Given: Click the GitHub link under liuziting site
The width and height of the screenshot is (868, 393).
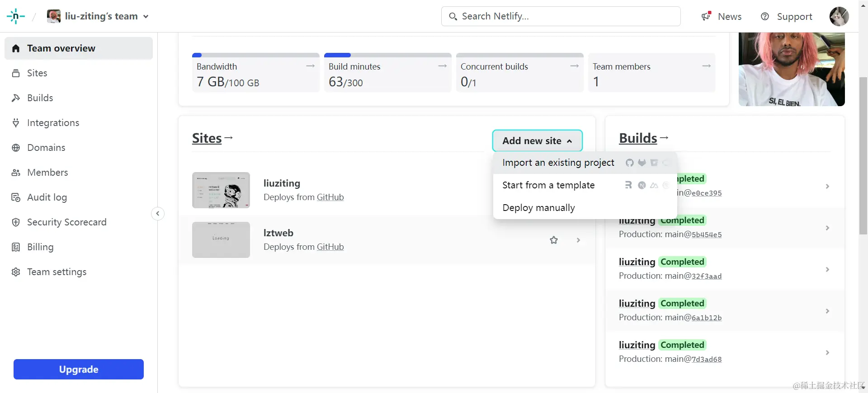Looking at the screenshot, I should click(330, 197).
